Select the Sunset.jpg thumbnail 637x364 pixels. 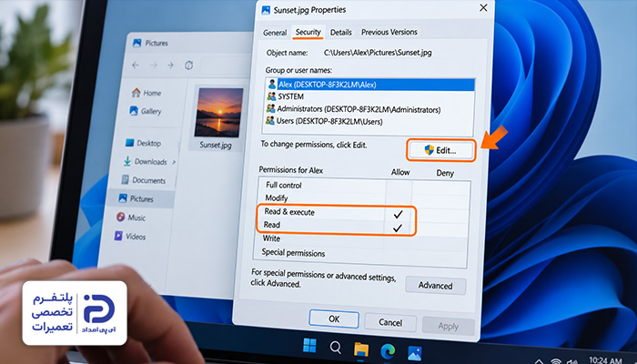(x=219, y=113)
